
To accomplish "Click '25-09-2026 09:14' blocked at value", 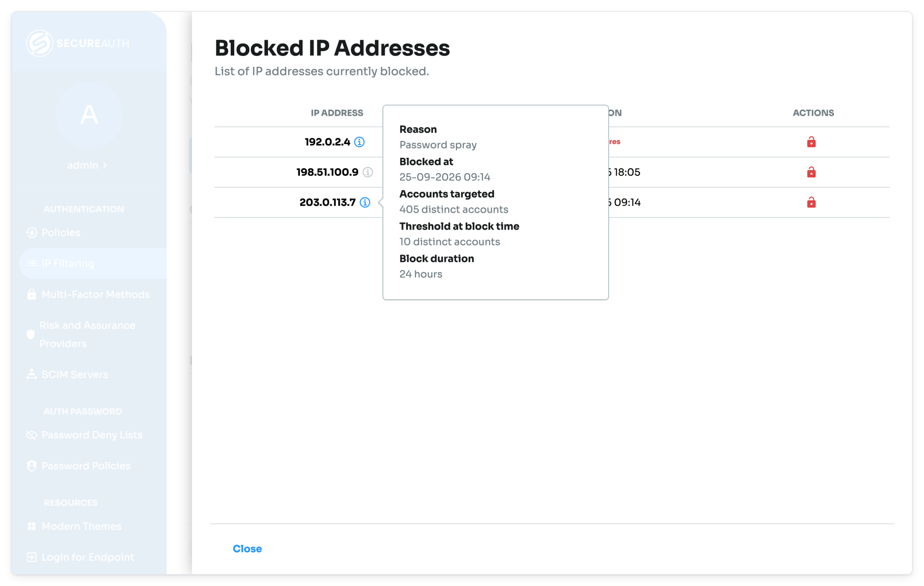I will (445, 177).
